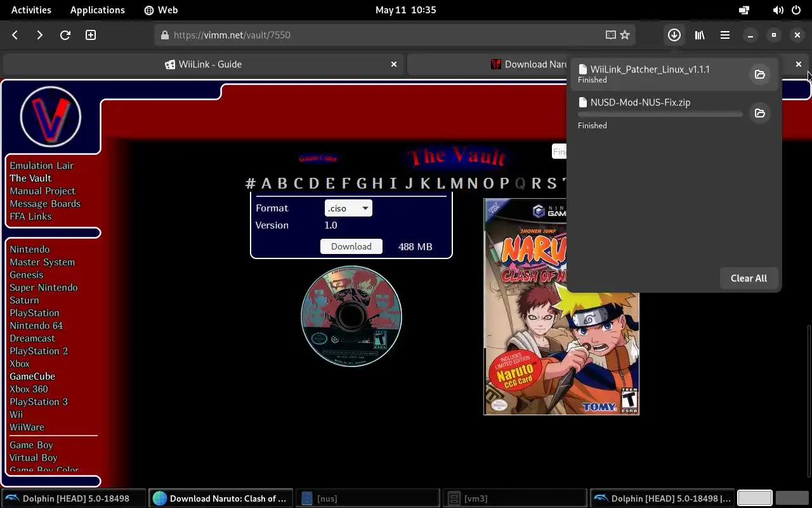Select letter M in the vault index

[456, 184]
